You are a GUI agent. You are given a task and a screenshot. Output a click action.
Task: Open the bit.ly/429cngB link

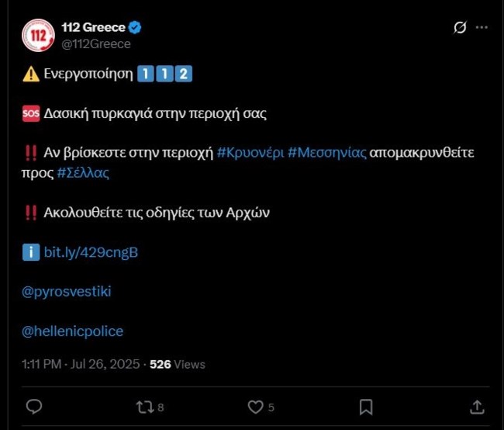pos(91,252)
